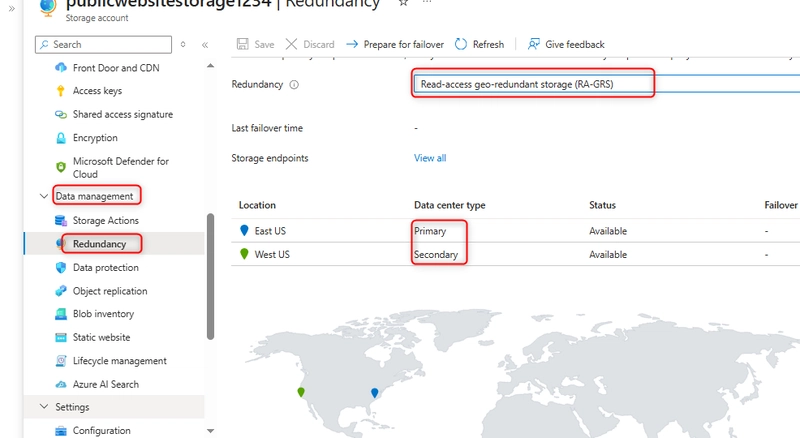Click the favorite star next to the title

(403, 3)
